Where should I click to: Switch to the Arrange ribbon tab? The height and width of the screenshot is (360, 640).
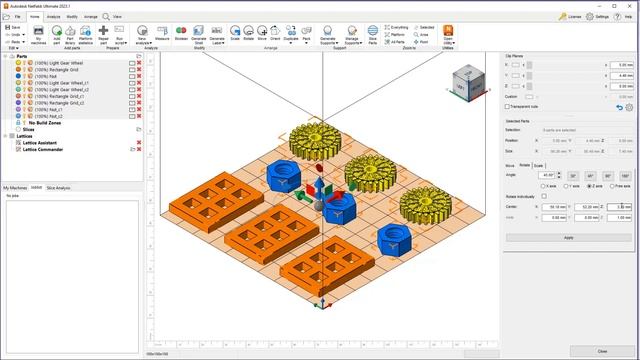click(91, 17)
